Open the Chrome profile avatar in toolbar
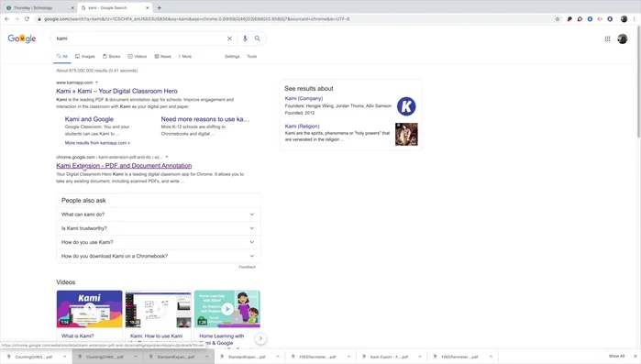The image size is (641, 364). tap(624, 18)
